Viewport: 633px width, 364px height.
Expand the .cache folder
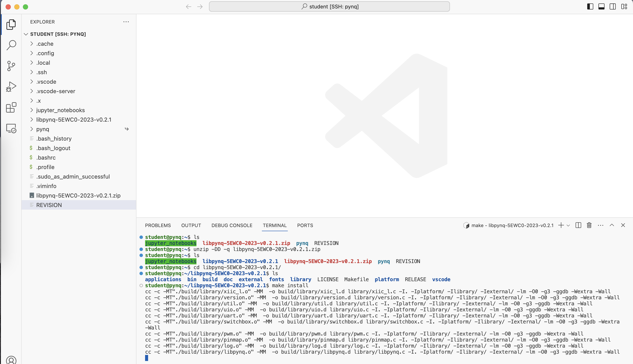pos(79,44)
